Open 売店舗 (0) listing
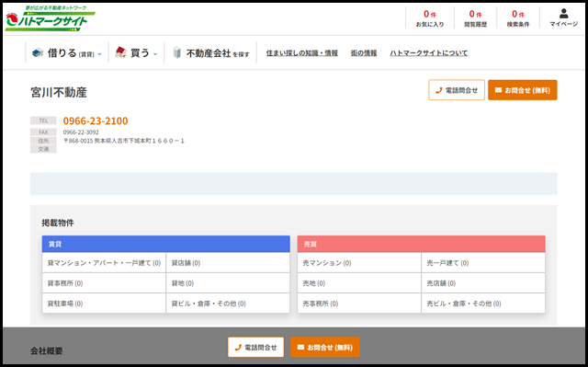 (483, 283)
